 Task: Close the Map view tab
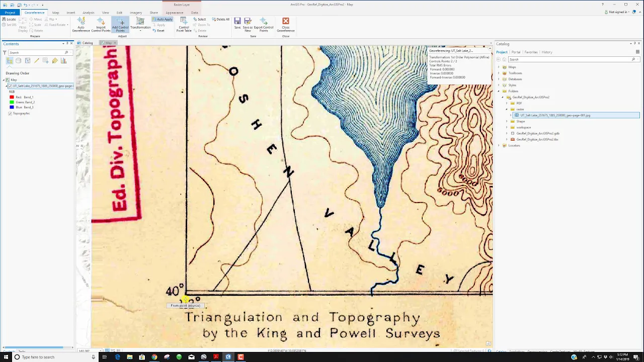tap(115, 43)
